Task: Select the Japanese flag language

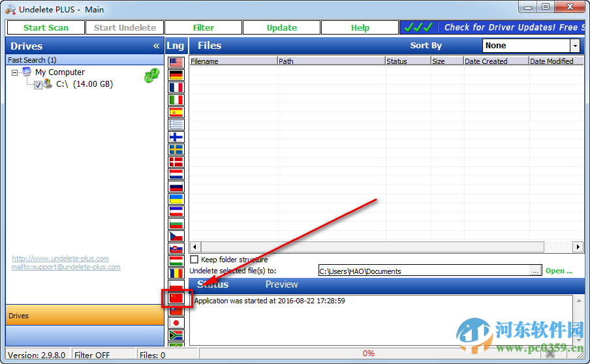Action: click(x=176, y=323)
